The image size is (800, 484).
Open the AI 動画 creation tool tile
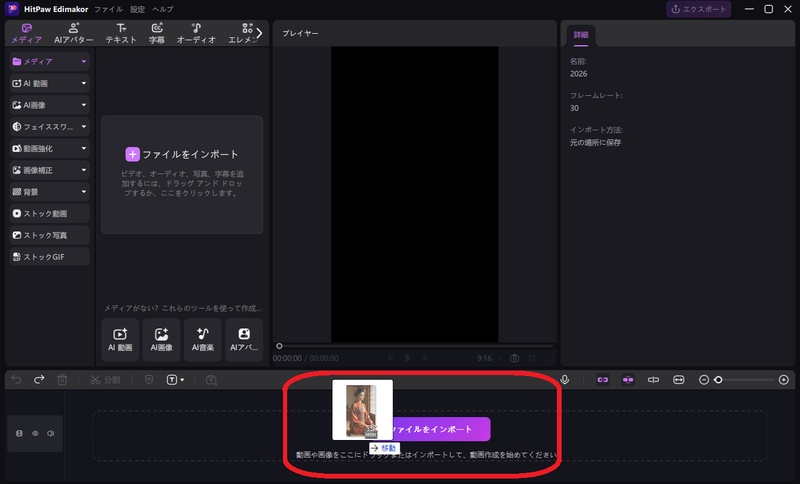coord(120,340)
